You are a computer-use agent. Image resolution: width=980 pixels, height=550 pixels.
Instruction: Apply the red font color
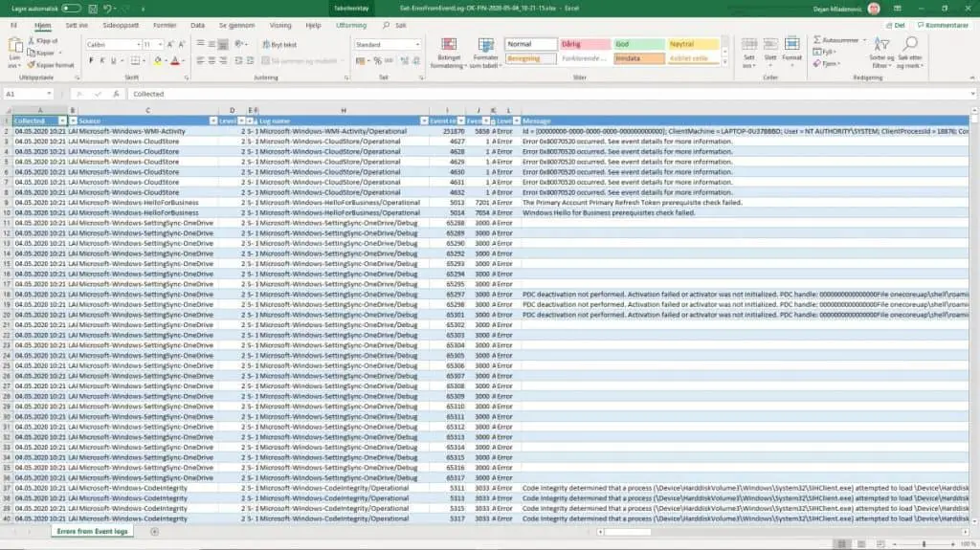point(175,60)
